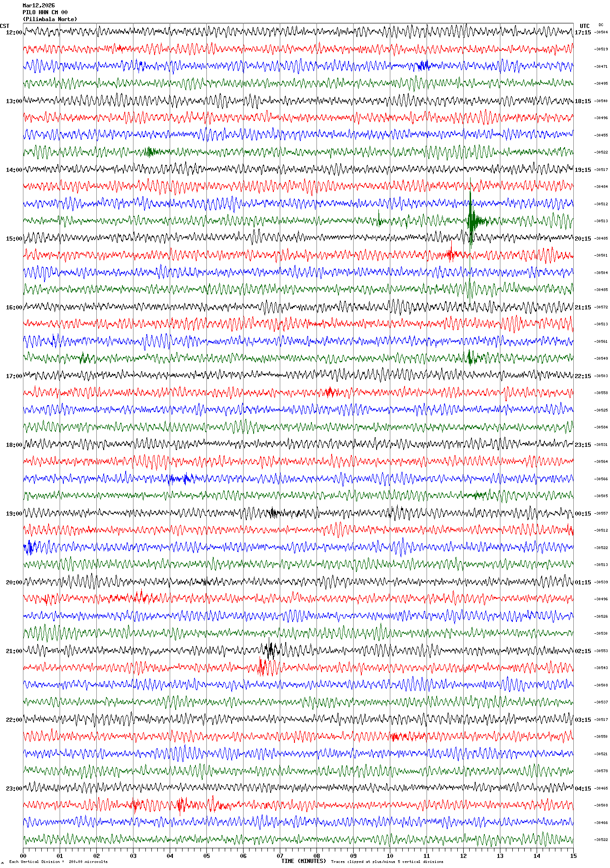
Task: Click the Each Vertical Division scale note
Action: click(x=59, y=862)
